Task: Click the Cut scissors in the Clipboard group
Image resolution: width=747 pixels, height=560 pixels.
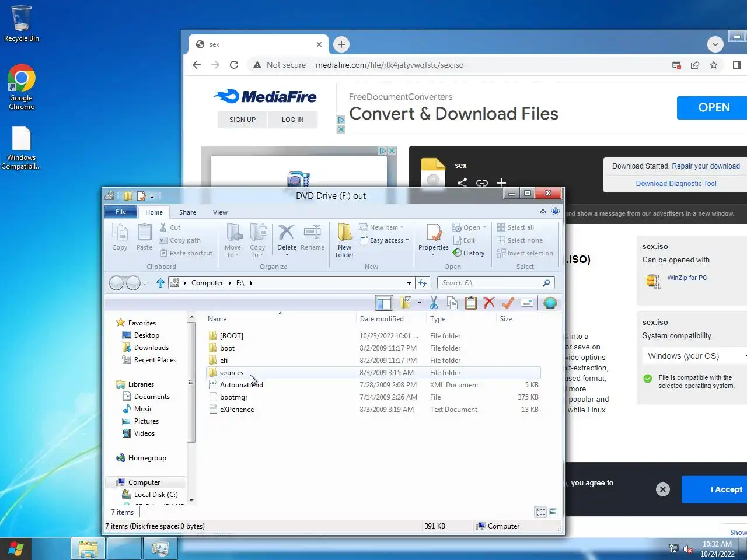Action: 163,228
